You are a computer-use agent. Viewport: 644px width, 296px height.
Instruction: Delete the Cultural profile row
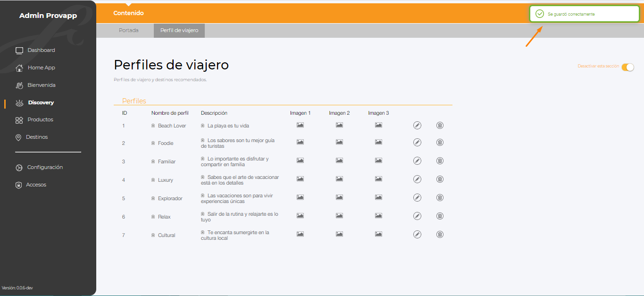click(x=440, y=234)
